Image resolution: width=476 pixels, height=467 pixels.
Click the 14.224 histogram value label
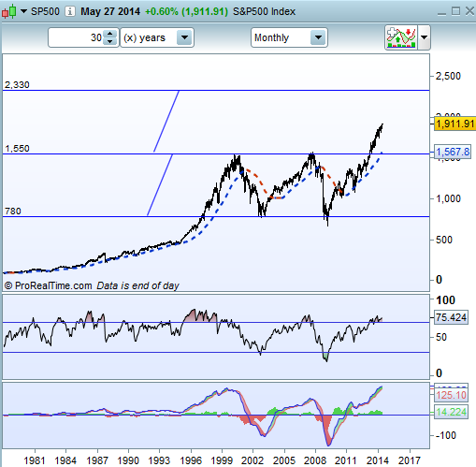pyautogui.click(x=451, y=412)
